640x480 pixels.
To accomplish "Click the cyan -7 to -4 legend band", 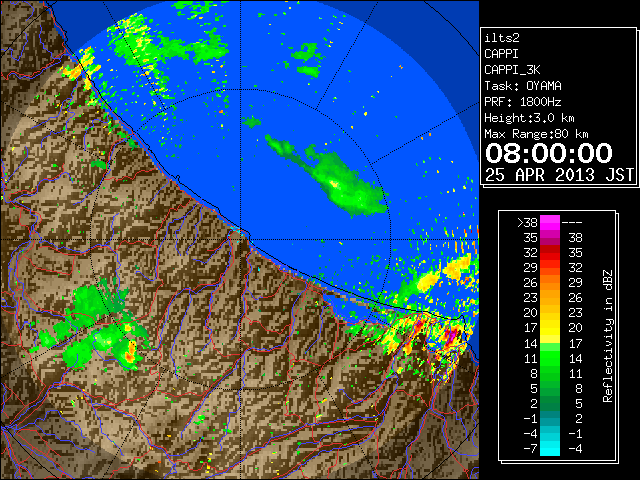I will [x=550, y=448].
